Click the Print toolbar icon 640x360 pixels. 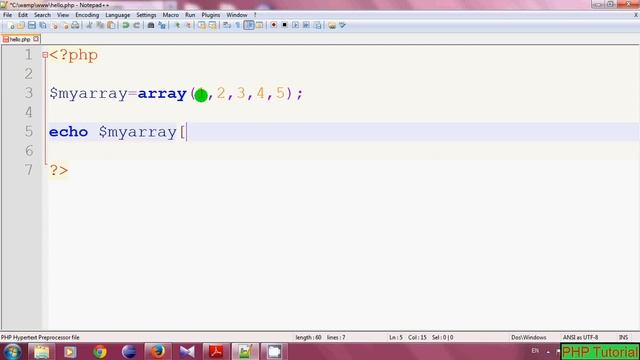75,25
